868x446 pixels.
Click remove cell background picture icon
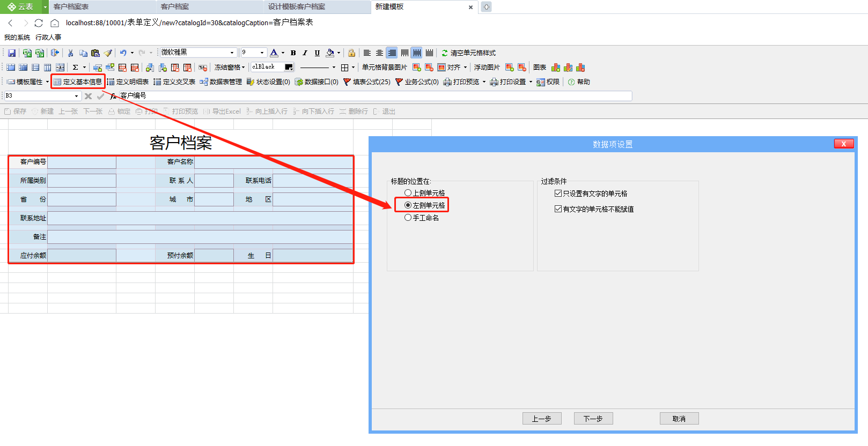point(429,67)
